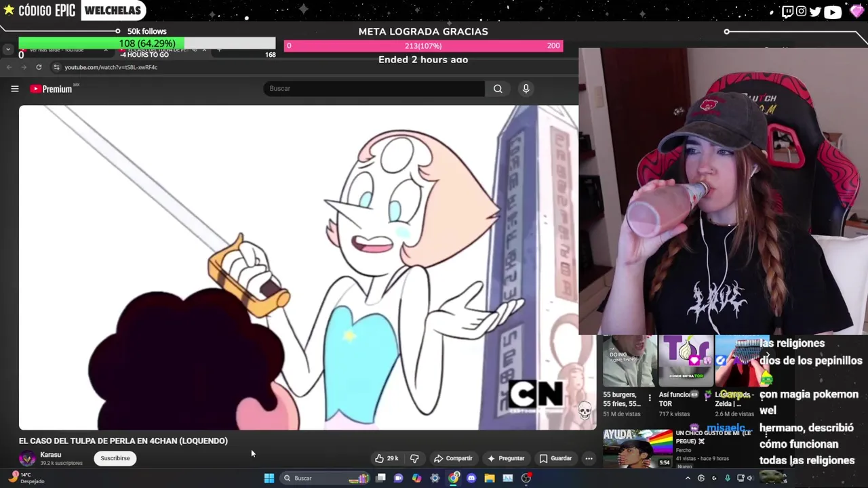Open the Fercho channel name link
This screenshot has width=868, height=488.
coord(685,450)
